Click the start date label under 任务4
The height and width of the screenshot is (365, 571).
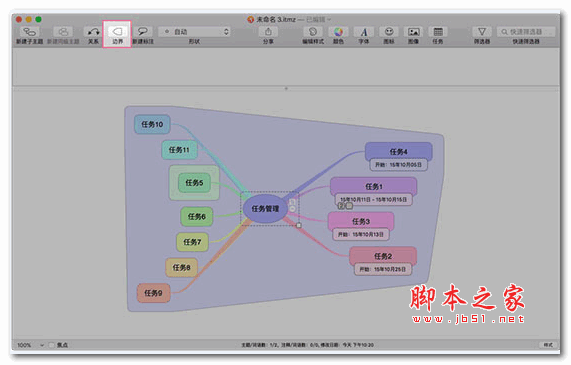pyautogui.click(x=398, y=165)
